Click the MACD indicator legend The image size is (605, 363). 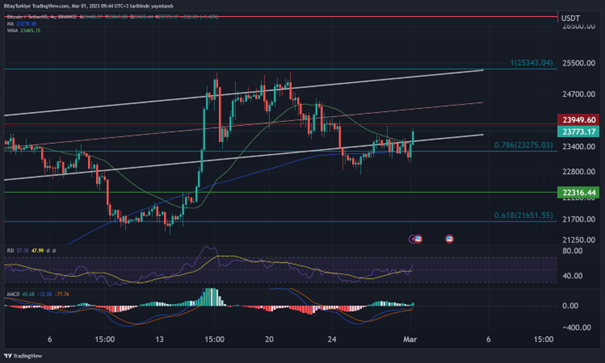(38, 294)
